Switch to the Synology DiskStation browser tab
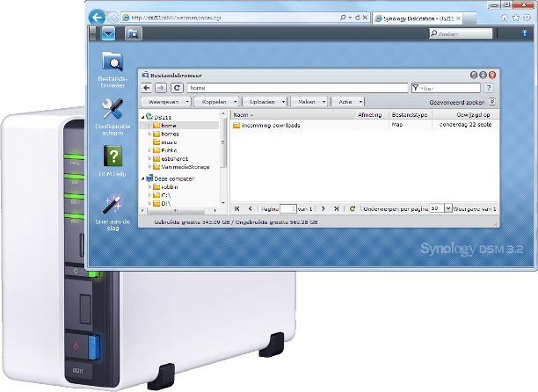538x392 pixels. (x=418, y=18)
